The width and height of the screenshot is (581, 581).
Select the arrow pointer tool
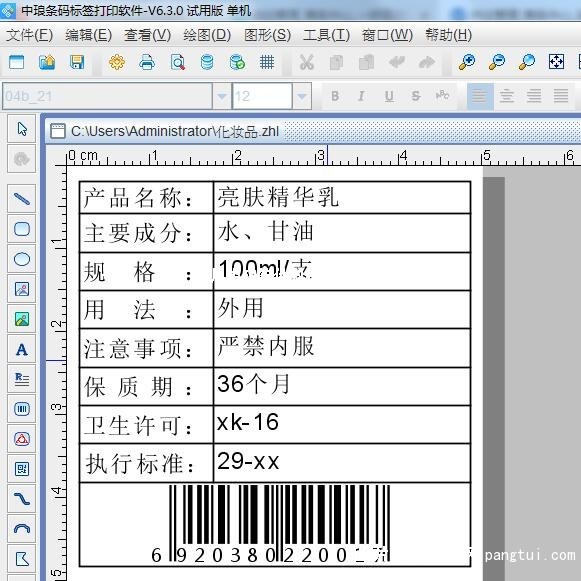tap(22, 129)
